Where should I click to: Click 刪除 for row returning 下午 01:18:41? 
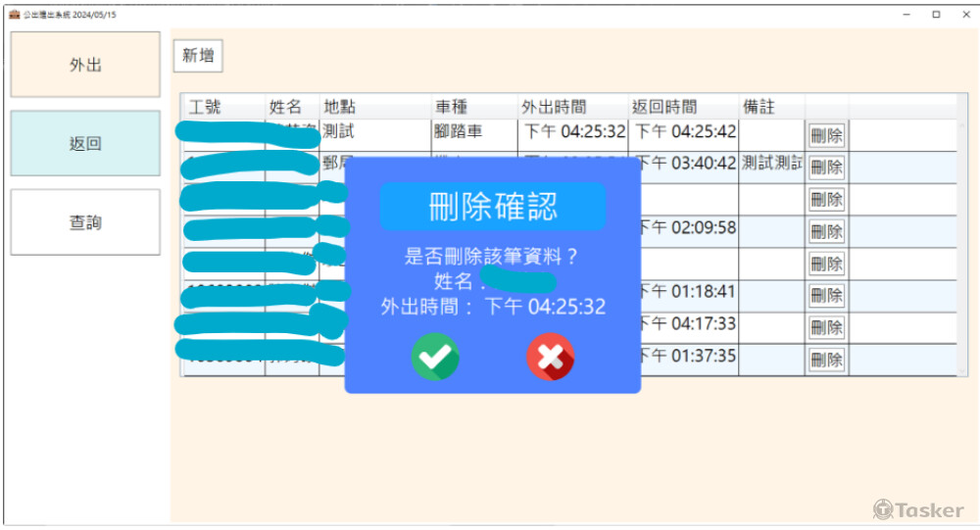pyautogui.click(x=826, y=296)
